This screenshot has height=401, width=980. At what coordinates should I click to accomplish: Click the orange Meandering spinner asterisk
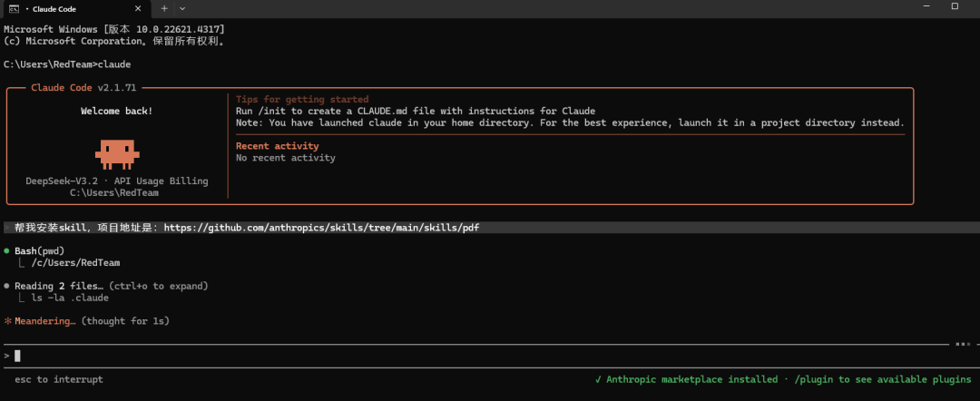7,321
